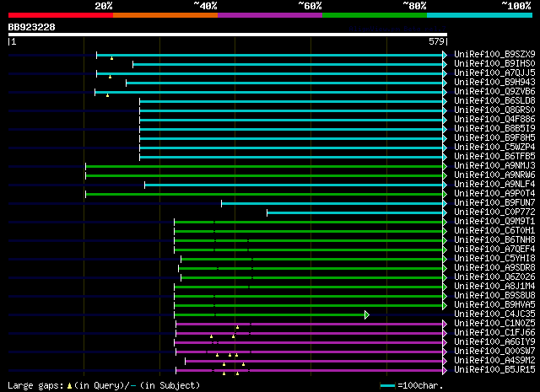This screenshot has width=540, height=392.
Task: Click the white BB923228 query sequence bar
Action: [x=228, y=35]
